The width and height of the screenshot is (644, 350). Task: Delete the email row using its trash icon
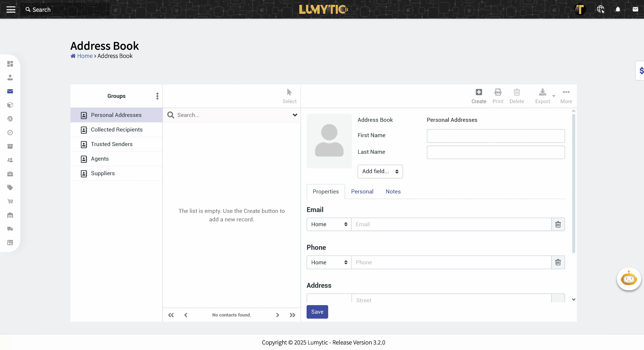pyautogui.click(x=558, y=224)
